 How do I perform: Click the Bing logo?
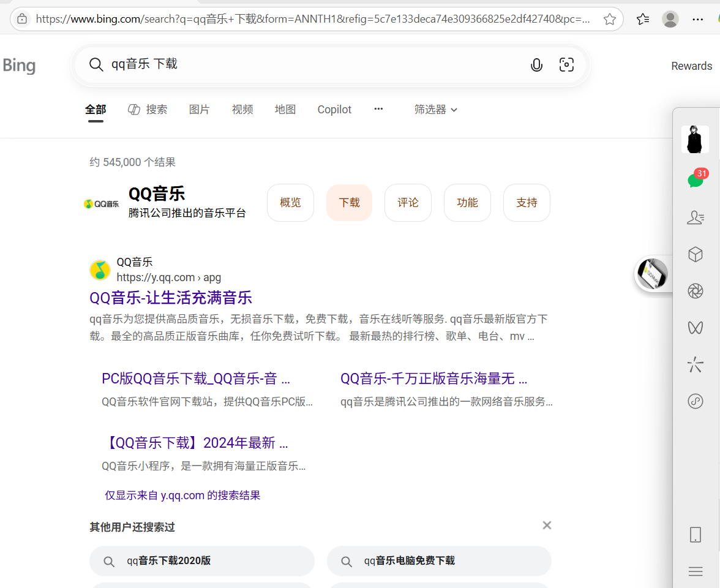point(19,65)
